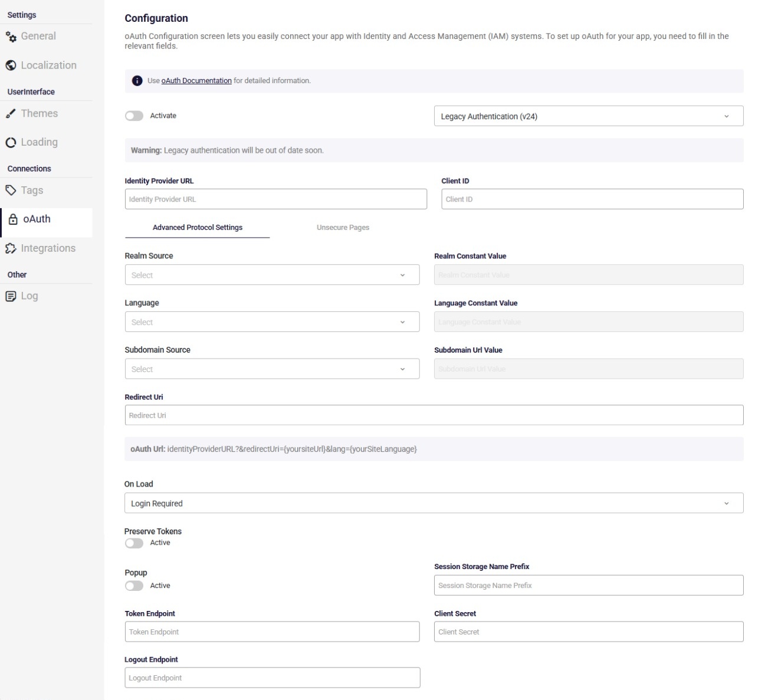This screenshot has height=700, width=765.
Task: Click the Integrations puzzle piece icon
Action: pos(11,249)
